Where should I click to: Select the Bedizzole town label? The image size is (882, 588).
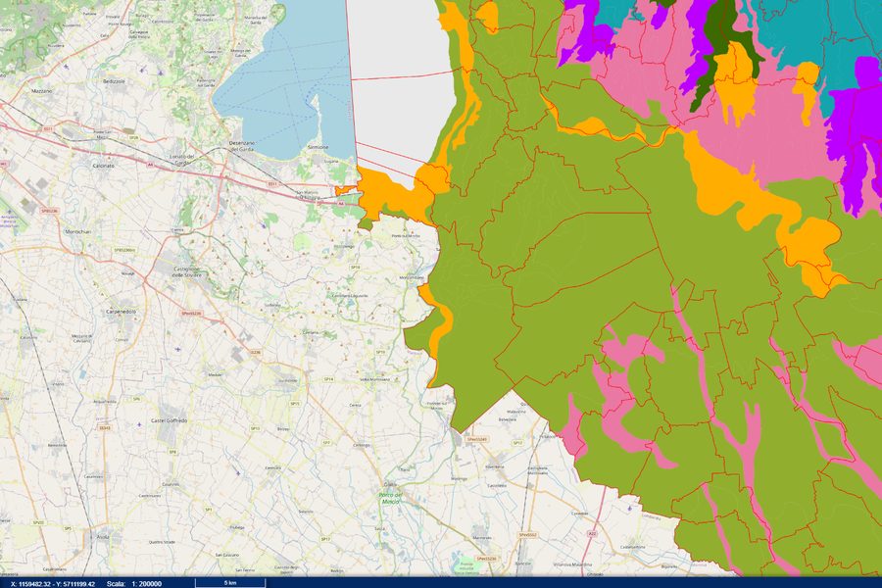(114, 81)
